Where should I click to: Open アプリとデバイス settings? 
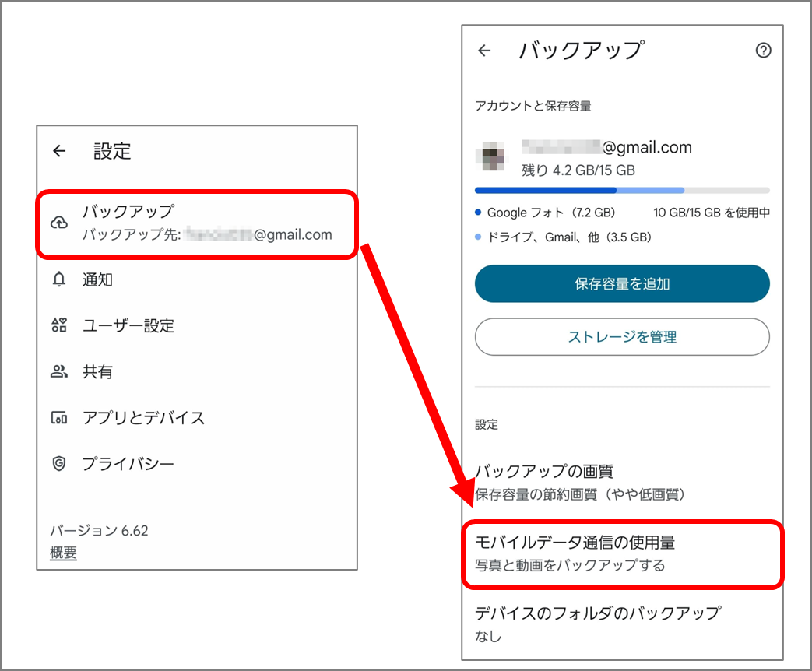coord(197,417)
